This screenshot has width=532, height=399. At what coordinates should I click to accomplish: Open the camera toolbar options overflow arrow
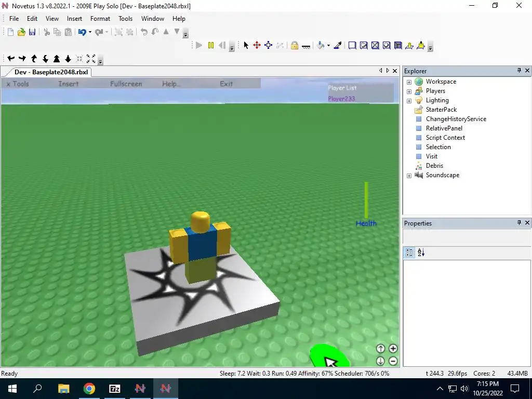click(100, 60)
